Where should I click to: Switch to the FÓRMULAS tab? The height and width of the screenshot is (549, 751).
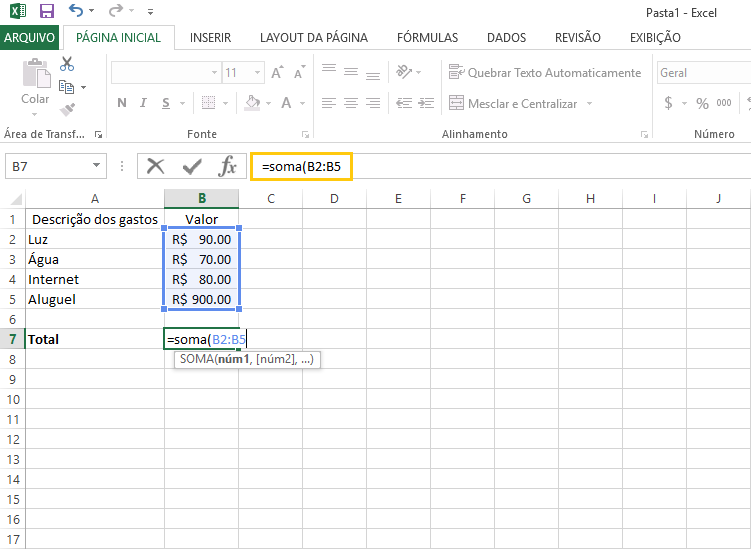coord(427,38)
